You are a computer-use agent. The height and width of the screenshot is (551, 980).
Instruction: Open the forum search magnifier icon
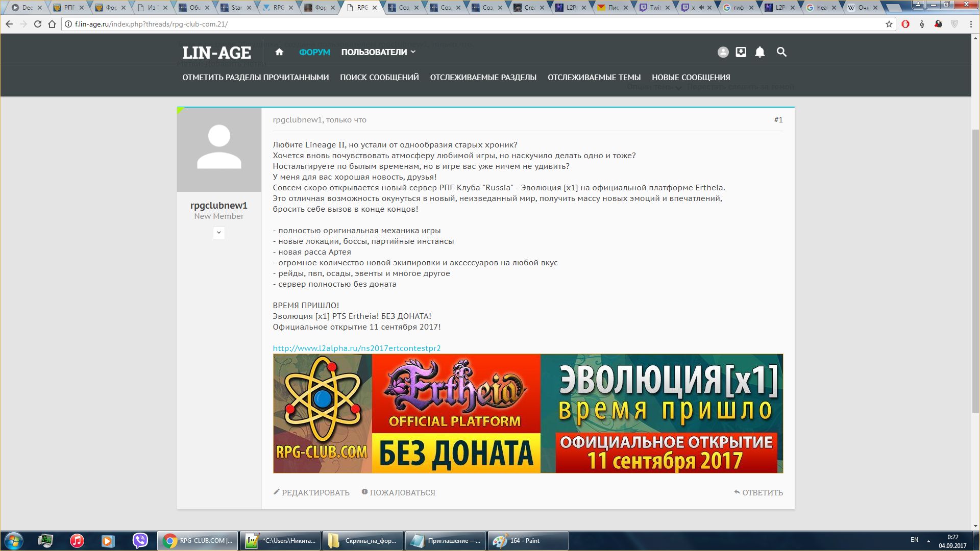(x=781, y=52)
